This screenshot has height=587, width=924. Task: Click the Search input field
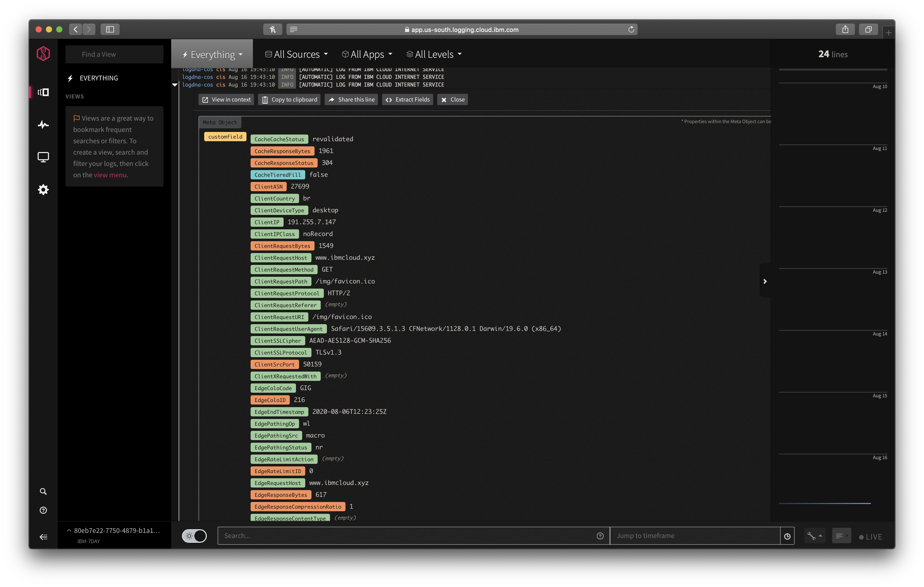(x=407, y=536)
